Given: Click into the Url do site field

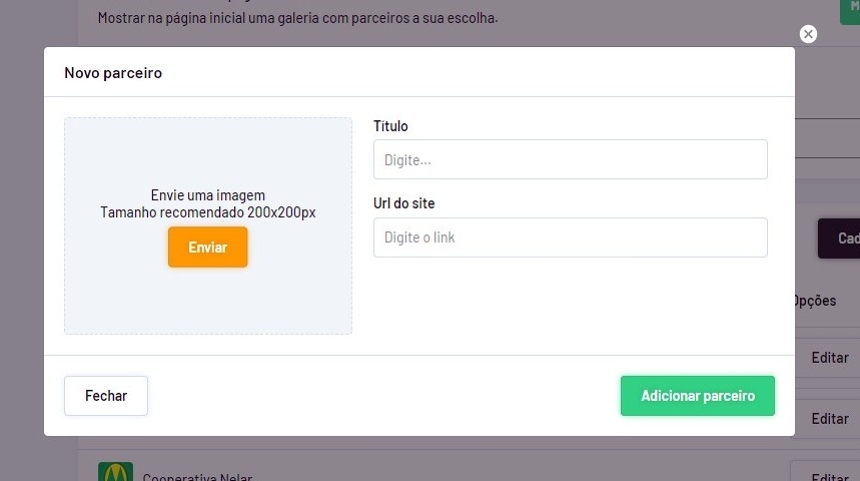Looking at the screenshot, I should [x=570, y=238].
